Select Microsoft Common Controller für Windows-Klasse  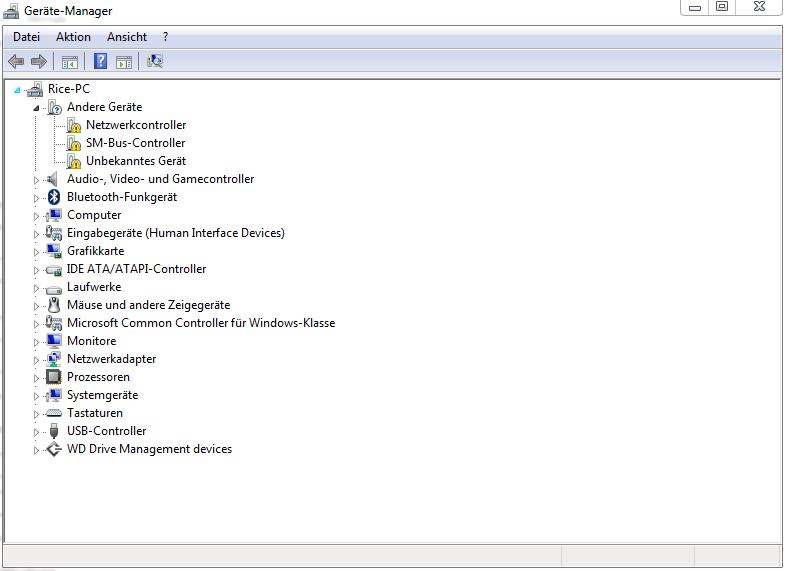point(201,323)
